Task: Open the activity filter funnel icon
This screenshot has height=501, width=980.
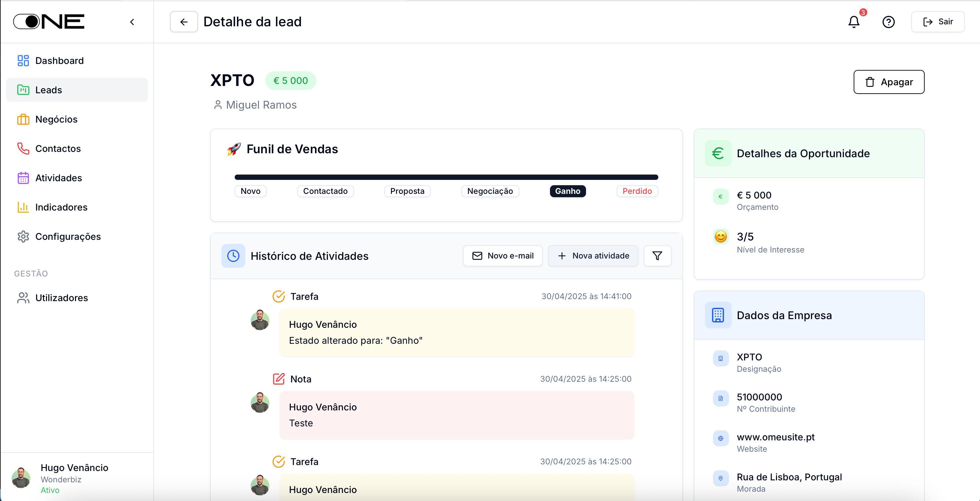Action: pos(657,256)
